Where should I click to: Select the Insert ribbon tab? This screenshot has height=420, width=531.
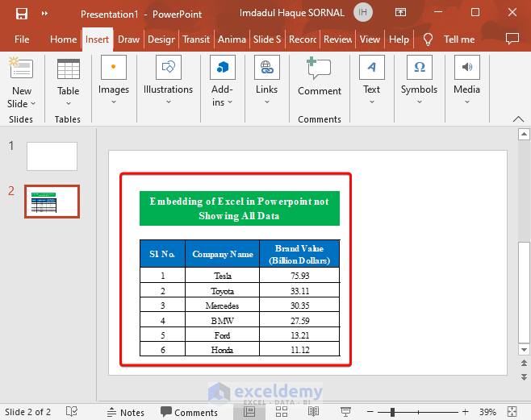97,40
